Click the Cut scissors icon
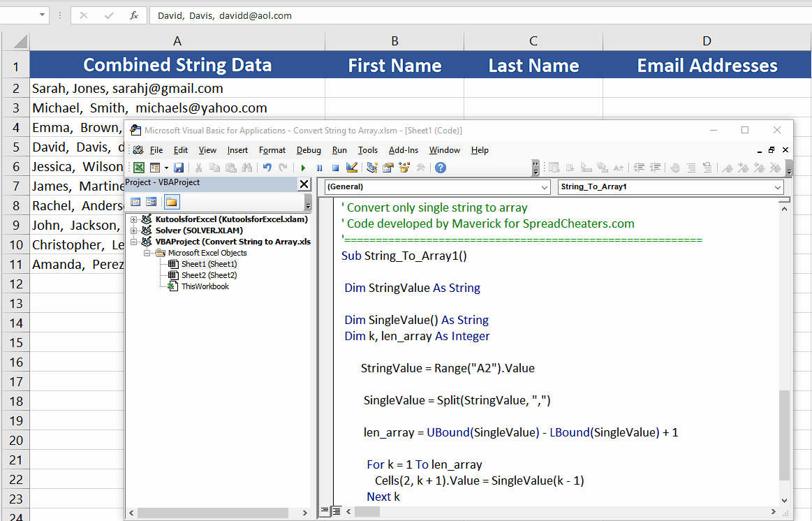 [x=198, y=168]
